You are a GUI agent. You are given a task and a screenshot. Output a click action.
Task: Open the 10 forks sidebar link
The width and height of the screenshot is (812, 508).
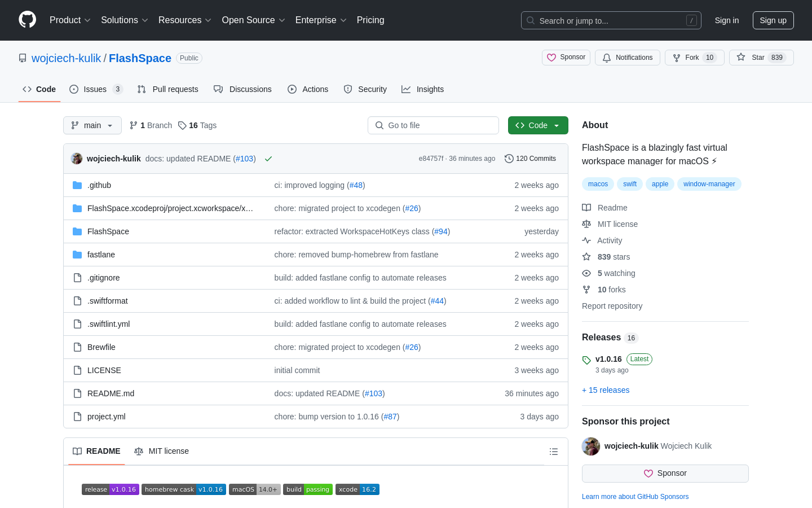pyautogui.click(x=604, y=290)
